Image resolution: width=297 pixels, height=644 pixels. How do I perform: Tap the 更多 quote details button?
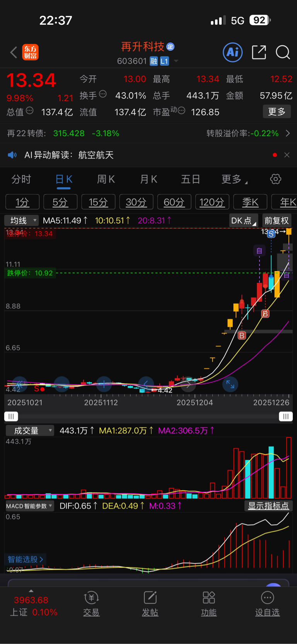pyautogui.click(x=277, y=112)
